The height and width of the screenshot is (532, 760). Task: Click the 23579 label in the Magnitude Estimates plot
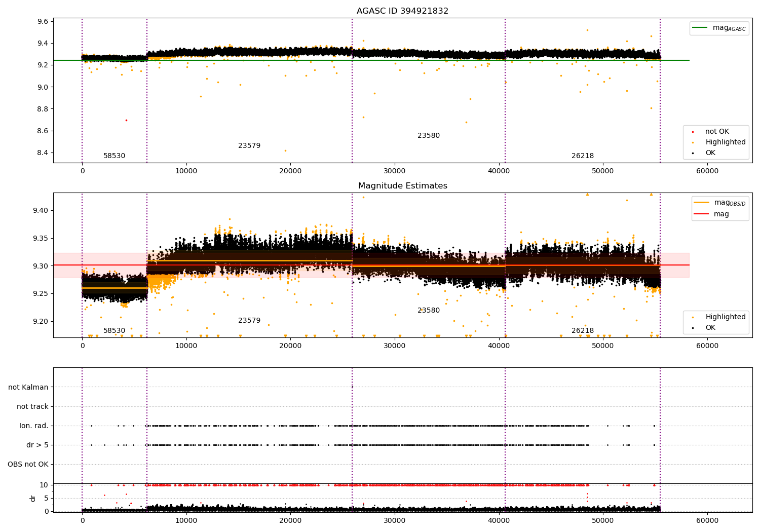(249, 321)
